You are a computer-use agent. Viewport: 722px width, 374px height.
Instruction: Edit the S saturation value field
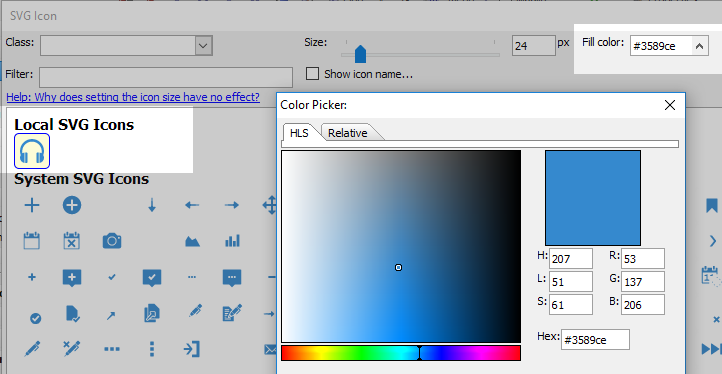point(571,304)
